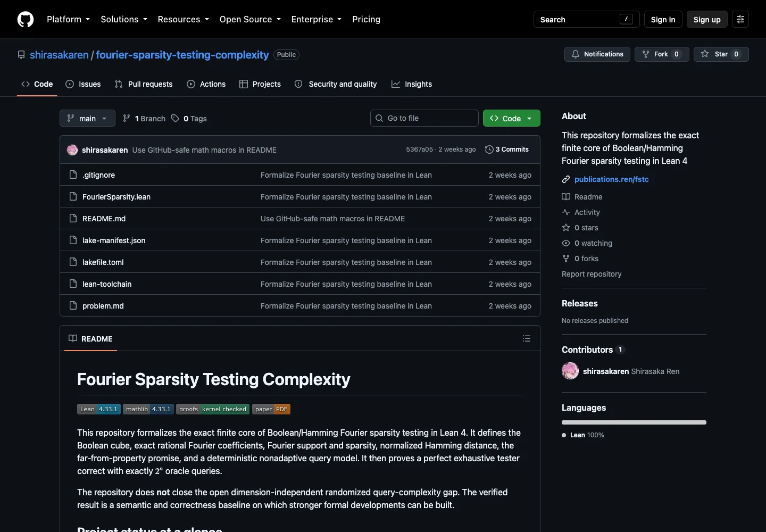Expand the Open Source dropdown
This screenshot has height=532, width=766.
[250, 19]
